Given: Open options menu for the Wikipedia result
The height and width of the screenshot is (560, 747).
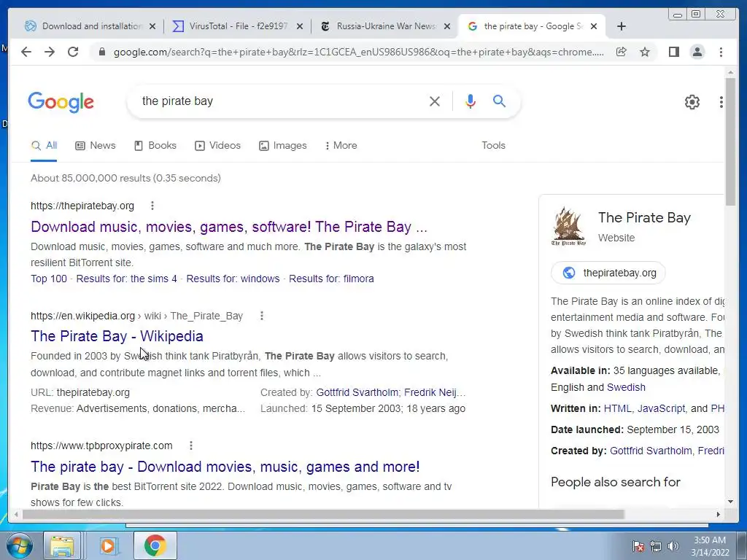Looking at the screenshot, I should point(262,316).
